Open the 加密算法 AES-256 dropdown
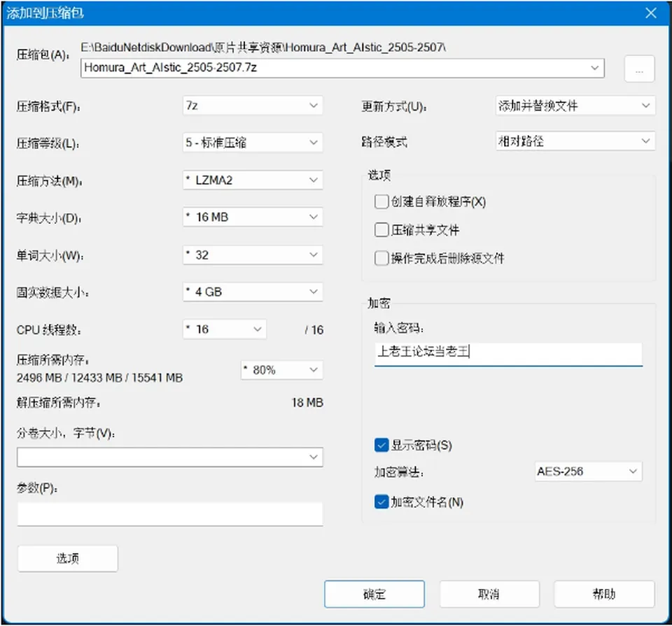 coord(589,471)
